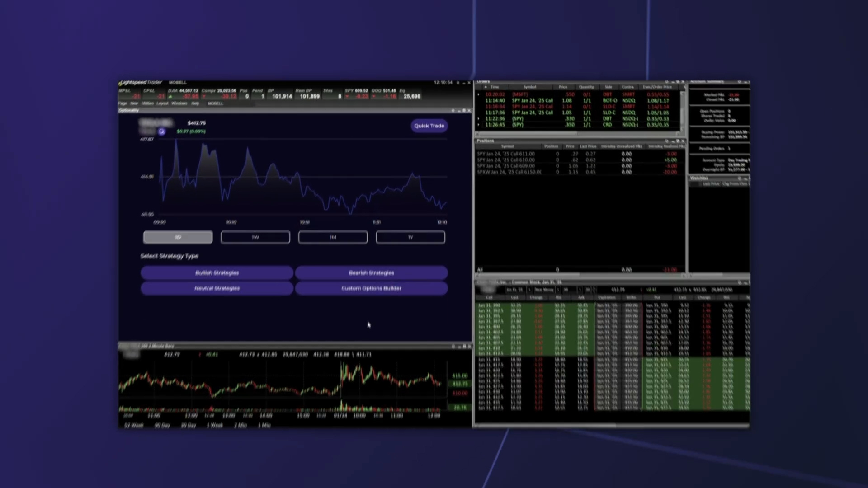Expand the 10:20:02 MSFT order row
Image resolution: width=868 pixels, height=488 pixels.
(x=479, y=94)
